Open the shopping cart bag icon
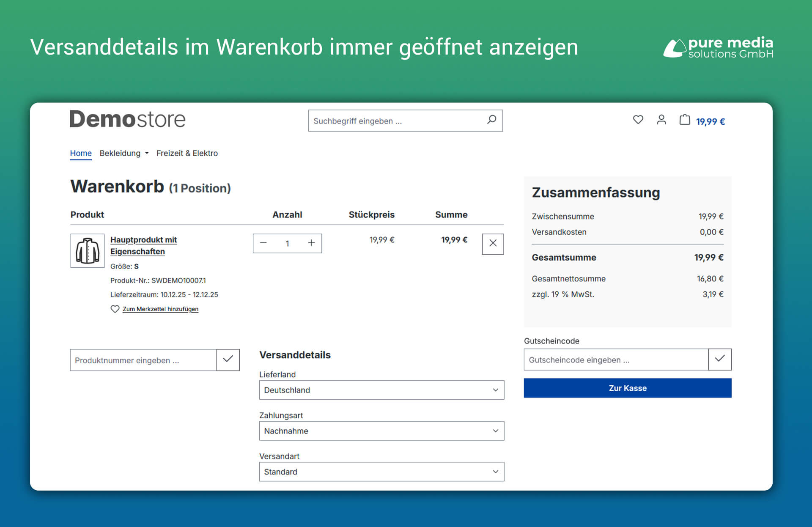Image resolution: width=812 pixels, height=527 pixels. tap(685, 121)
